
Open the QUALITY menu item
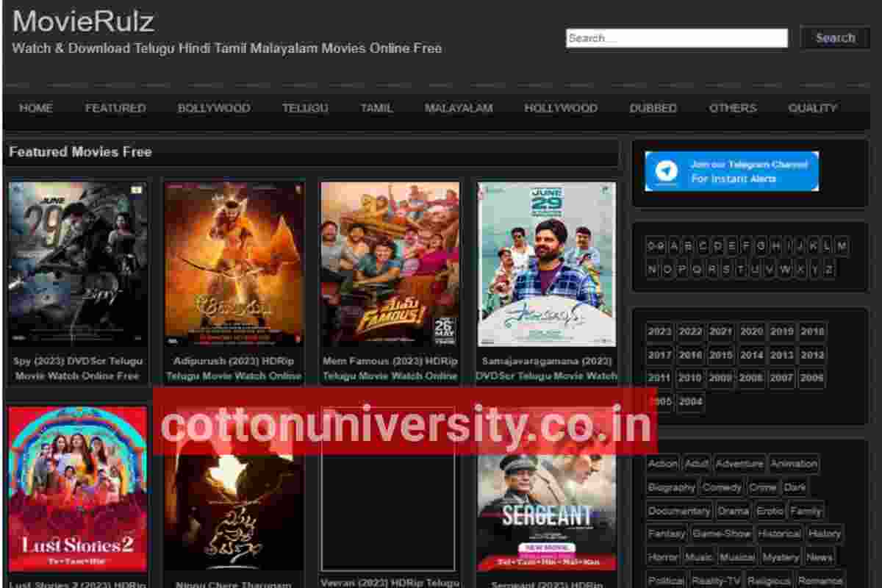(x=812, y=108)
